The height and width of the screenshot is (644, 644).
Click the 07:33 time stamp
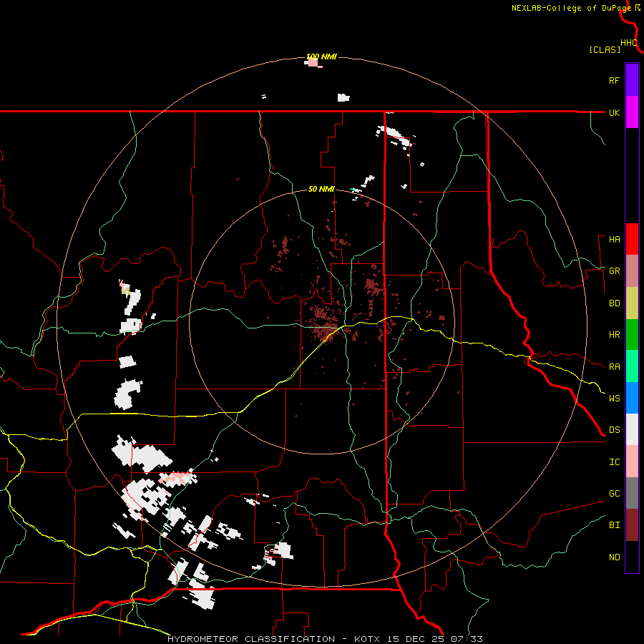point(466,639)
